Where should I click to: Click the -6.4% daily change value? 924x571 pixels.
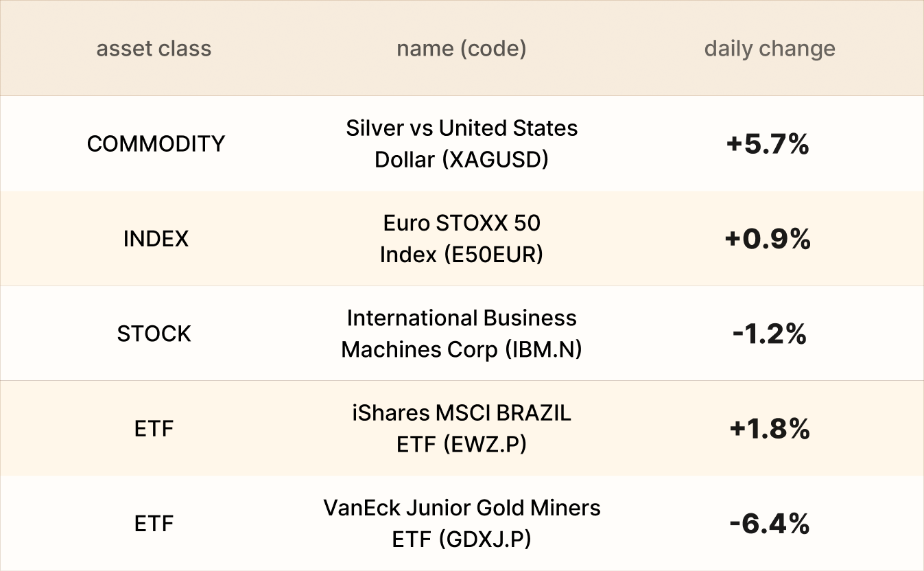pos(770,524)
